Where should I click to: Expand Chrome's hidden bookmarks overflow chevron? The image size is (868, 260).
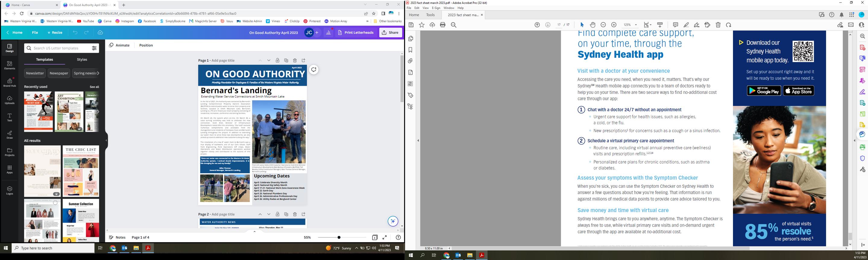(x=367, y=21)
